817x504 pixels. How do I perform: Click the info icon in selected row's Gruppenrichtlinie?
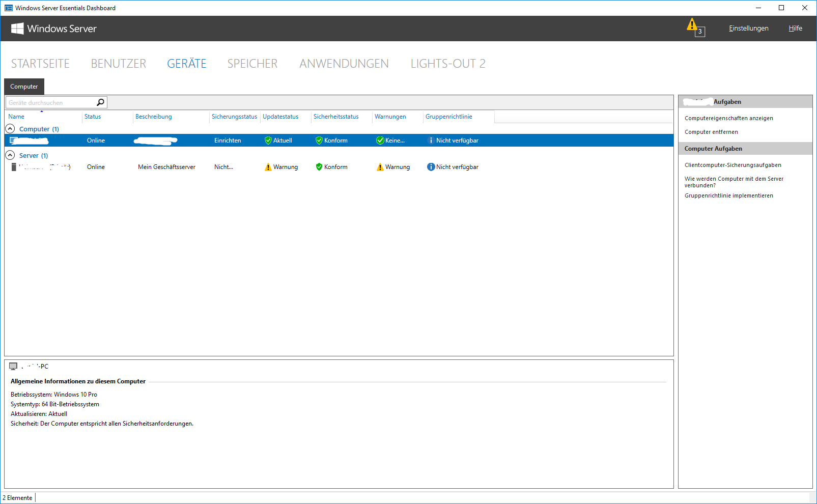pos(431,141)
